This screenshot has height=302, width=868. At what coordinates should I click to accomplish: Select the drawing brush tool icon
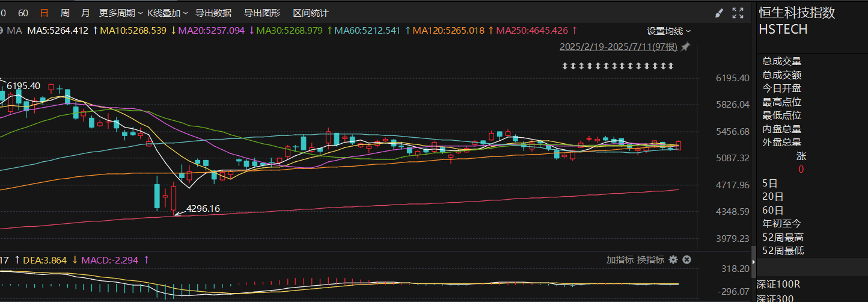(719, 13)
